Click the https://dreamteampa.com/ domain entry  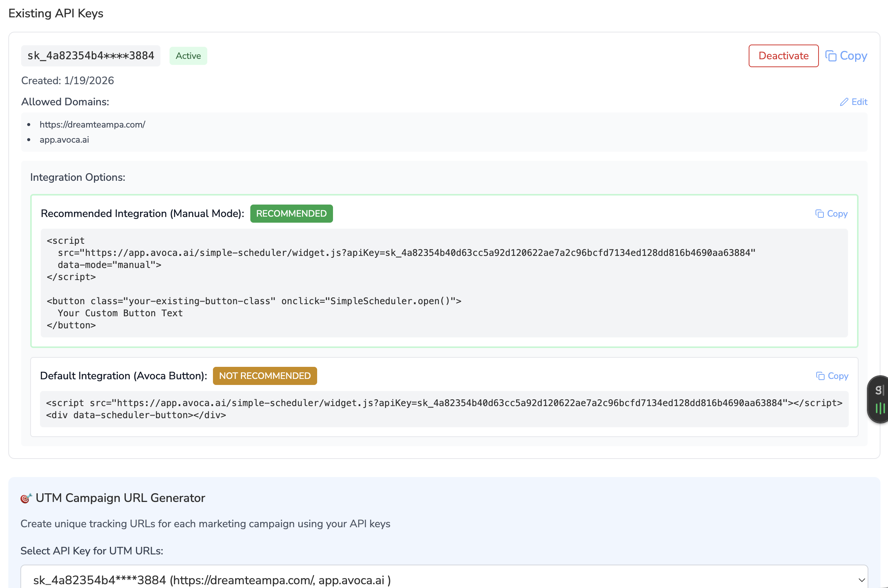pyautogui.click(x=92, y=125)
